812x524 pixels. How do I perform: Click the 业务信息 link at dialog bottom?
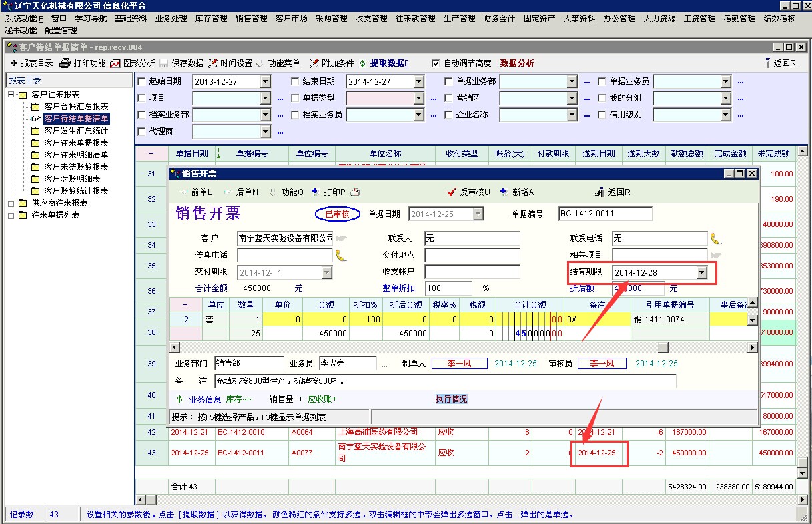205,399
